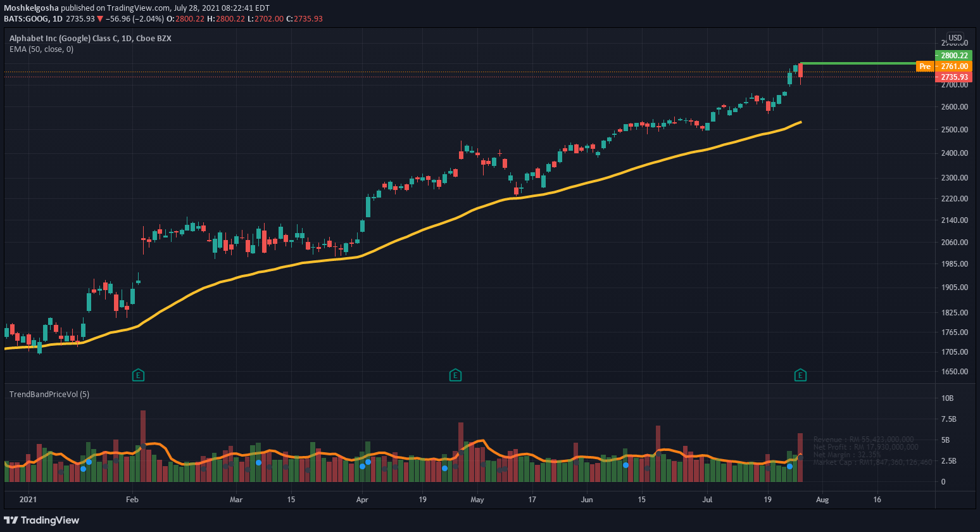The image size is (980, 532).
Task: Click the 10B volume axis label
Action: click(947, 398)
